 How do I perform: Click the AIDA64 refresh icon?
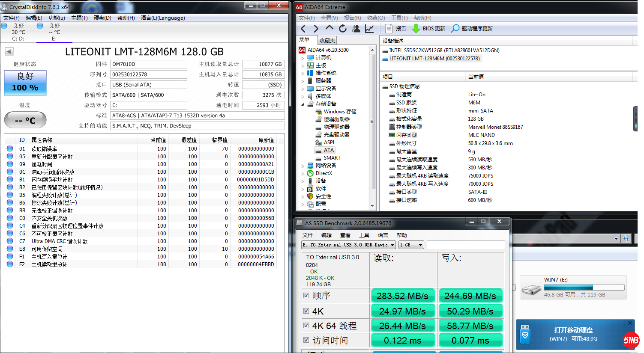coord(343,29)
